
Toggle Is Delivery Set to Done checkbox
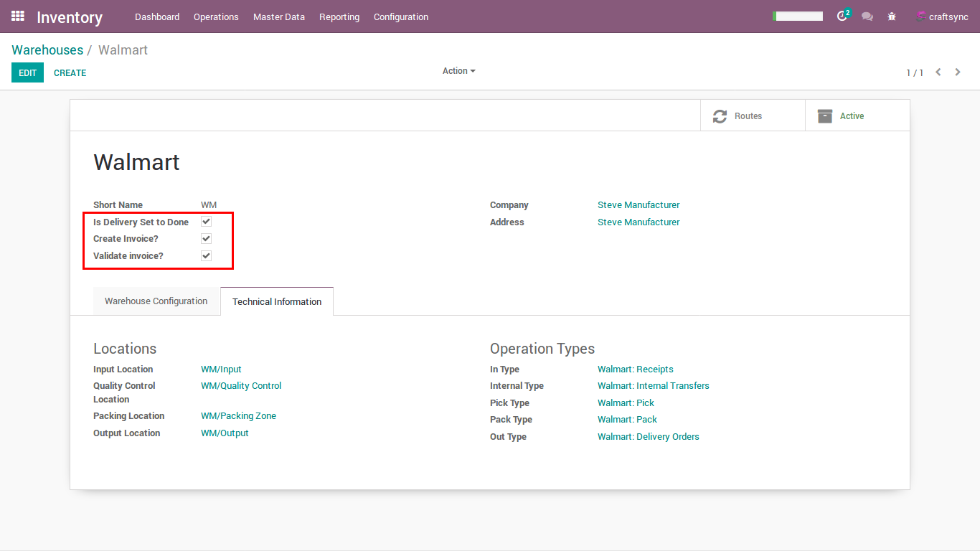[206, 222]
